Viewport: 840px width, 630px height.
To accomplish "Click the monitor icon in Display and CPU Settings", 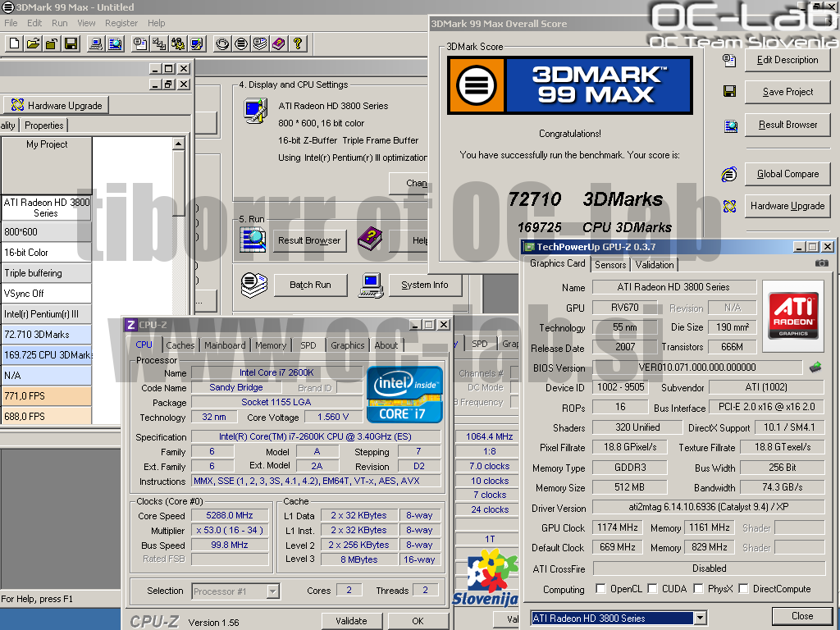I will pos(255,111).
